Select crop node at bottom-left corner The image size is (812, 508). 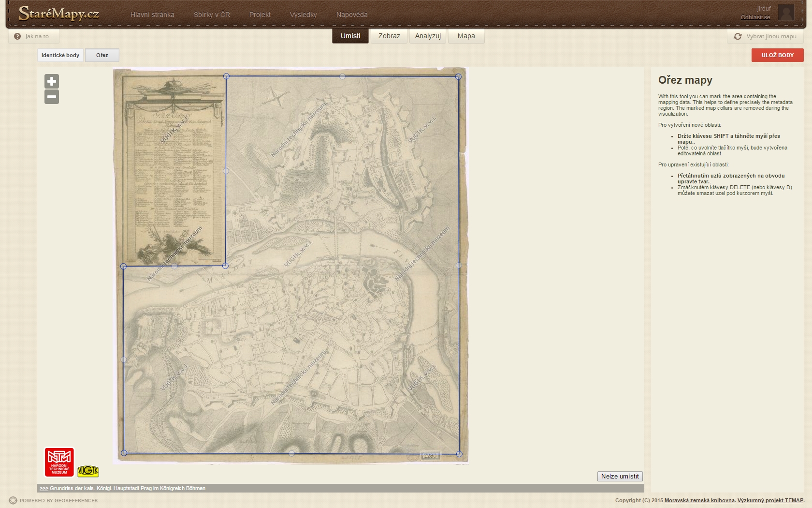[124, 453]
